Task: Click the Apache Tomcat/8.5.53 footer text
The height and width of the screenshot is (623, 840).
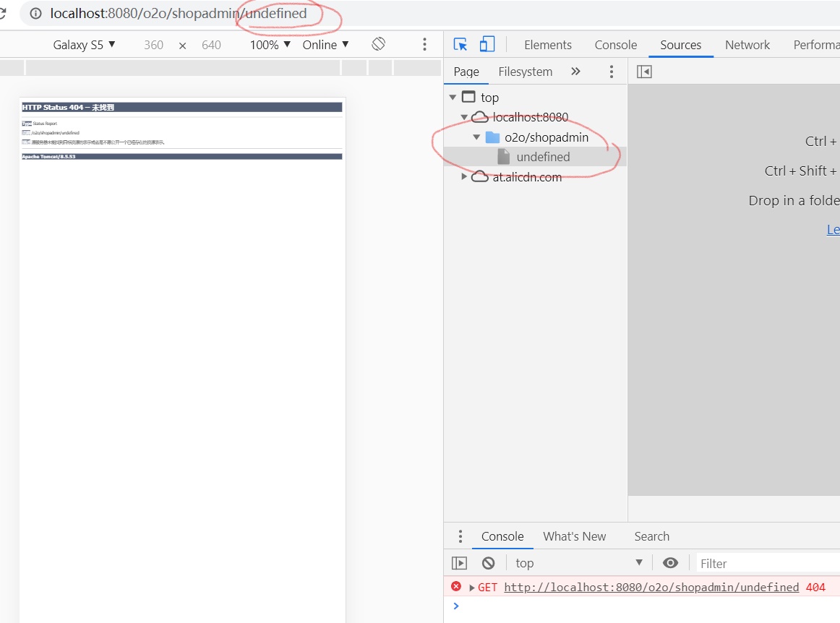Action: (48, 156)
